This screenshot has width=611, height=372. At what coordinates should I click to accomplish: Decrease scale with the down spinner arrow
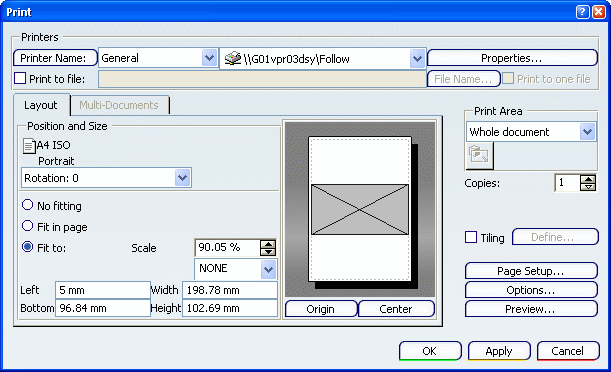pyautogui.click(x=268, y=252)
